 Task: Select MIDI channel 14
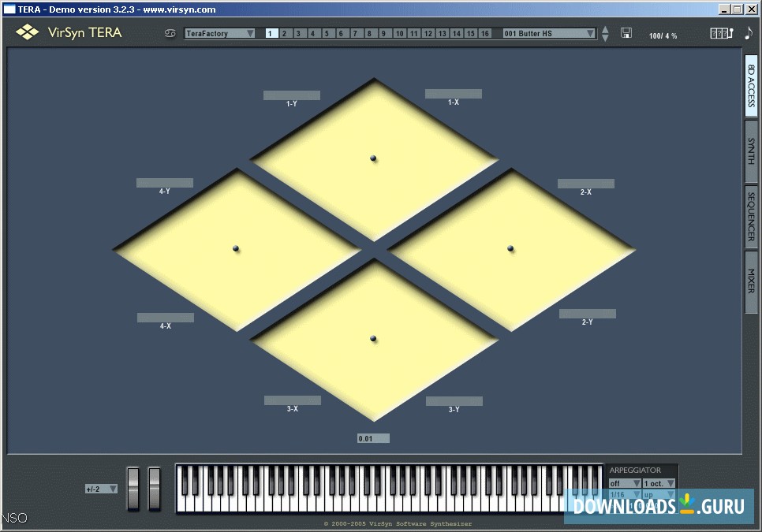click(x=456, y=33)
